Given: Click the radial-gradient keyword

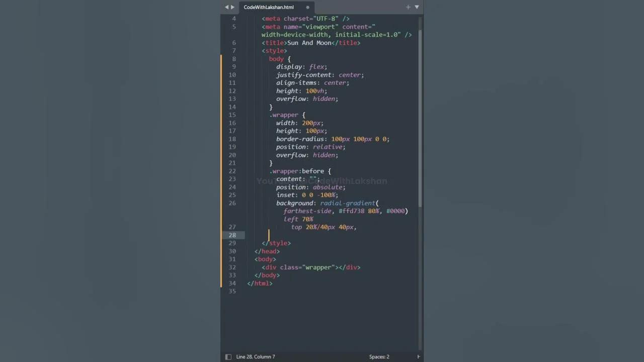Looking at the screenshot, I should pos(347,203).
